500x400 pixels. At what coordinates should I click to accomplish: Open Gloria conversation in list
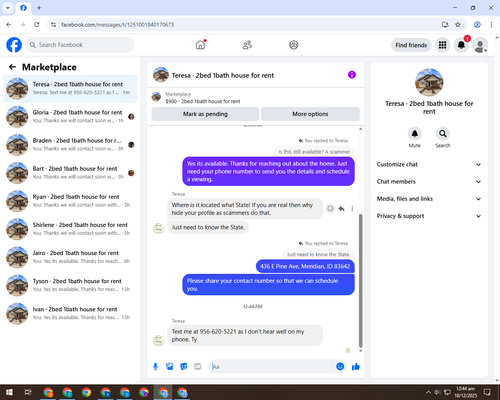(x=70, y=117)
